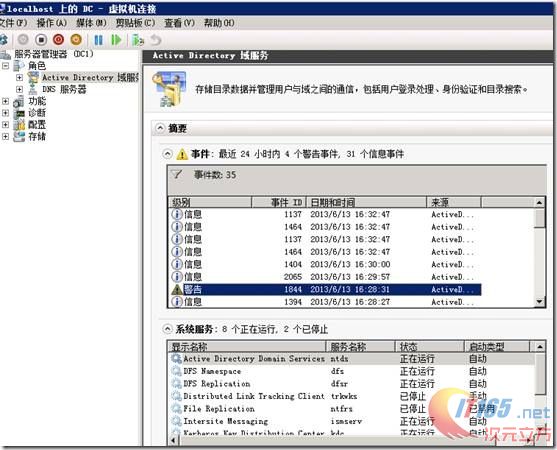
Task: Open the 剪贴板(C) menu
Action: [135, 23]
